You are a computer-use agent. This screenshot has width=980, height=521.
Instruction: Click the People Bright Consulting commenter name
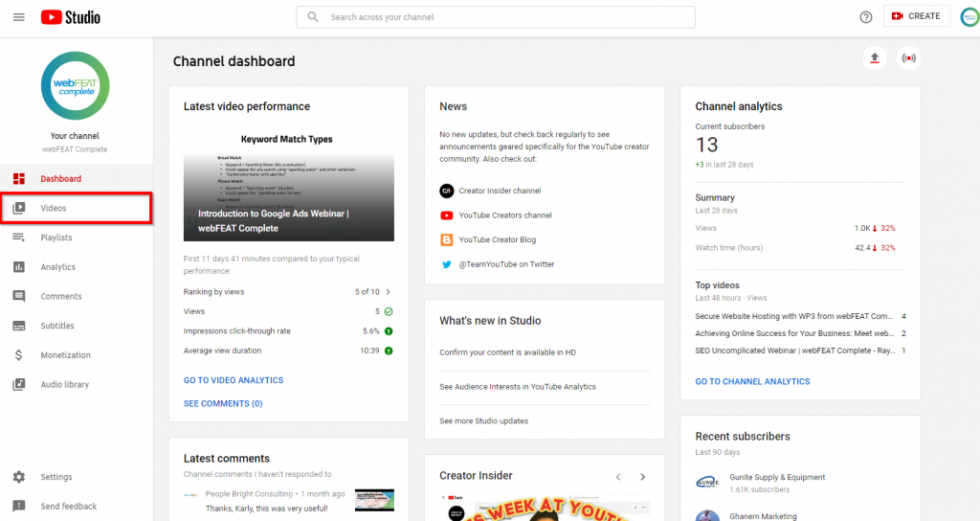tap(249, 494)
